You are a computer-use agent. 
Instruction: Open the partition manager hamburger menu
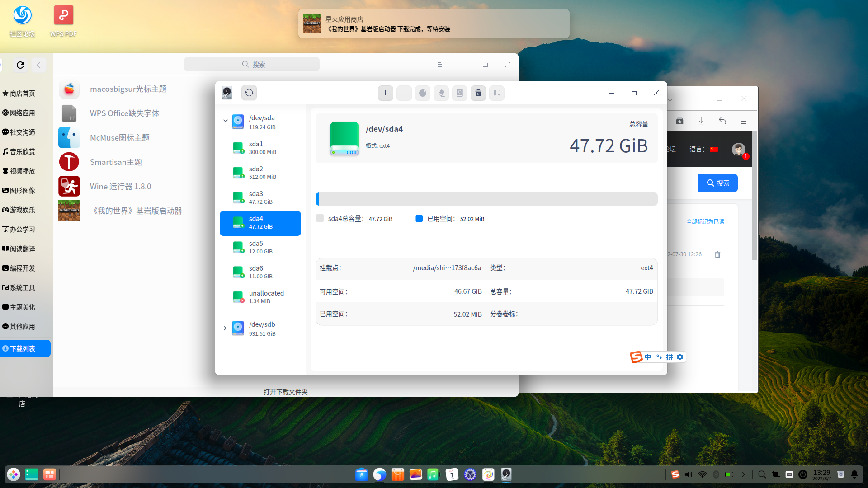click(588, 93)
